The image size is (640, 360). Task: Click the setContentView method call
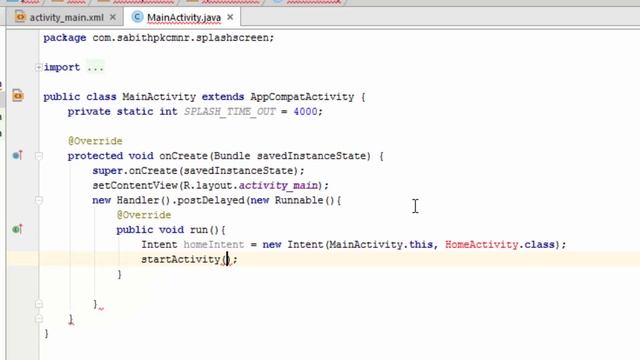135,186
